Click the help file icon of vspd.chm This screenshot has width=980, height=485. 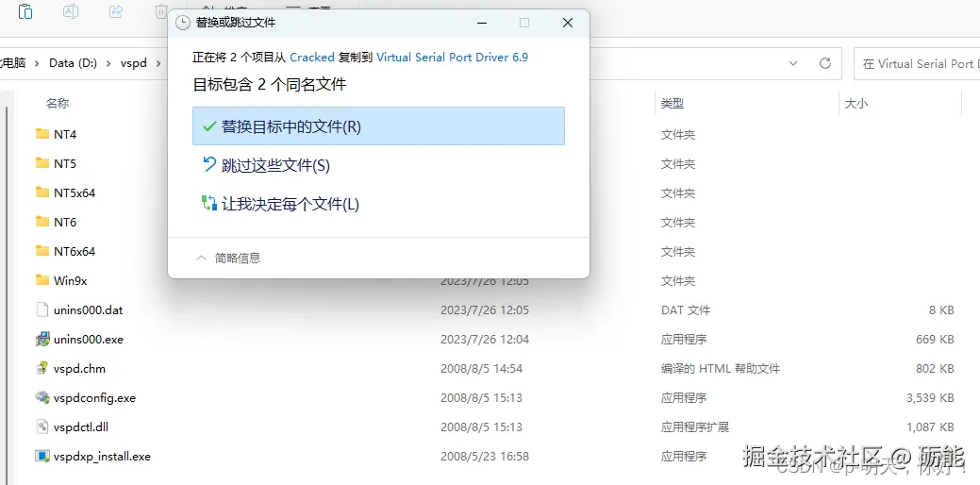tap(42, 368)
